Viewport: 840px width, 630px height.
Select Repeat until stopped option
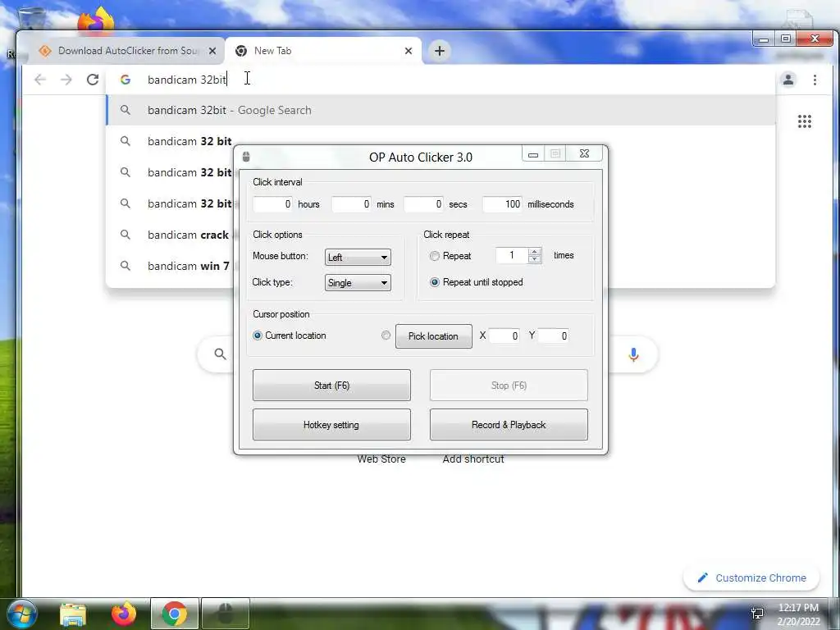pos(435,282)
